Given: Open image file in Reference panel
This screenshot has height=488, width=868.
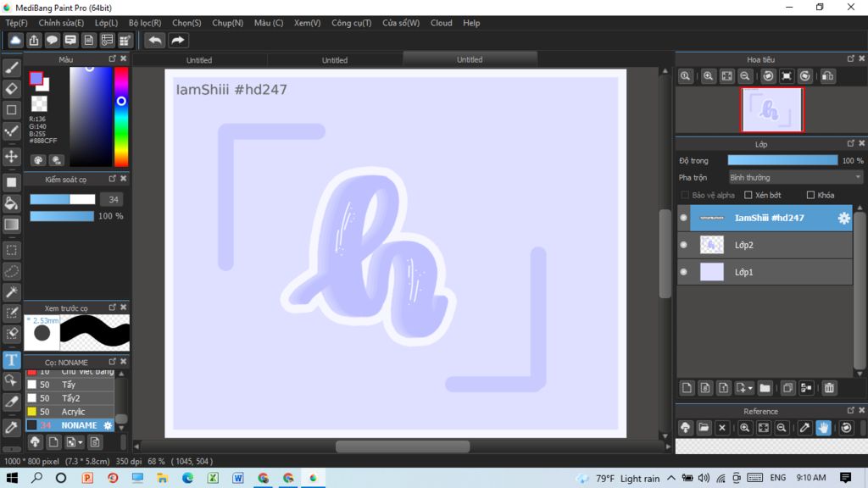Looking at the screenshot, I should 704,428.
